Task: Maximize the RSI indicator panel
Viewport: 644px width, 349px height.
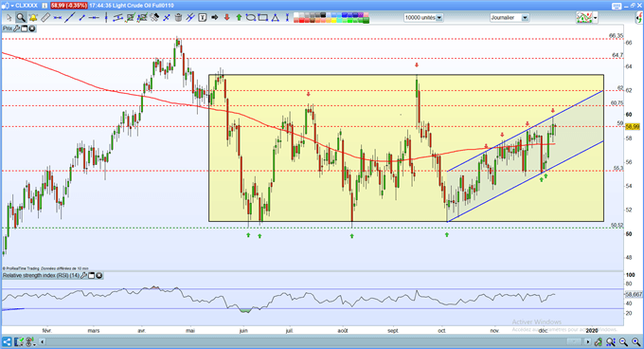Action: [92, 275]
